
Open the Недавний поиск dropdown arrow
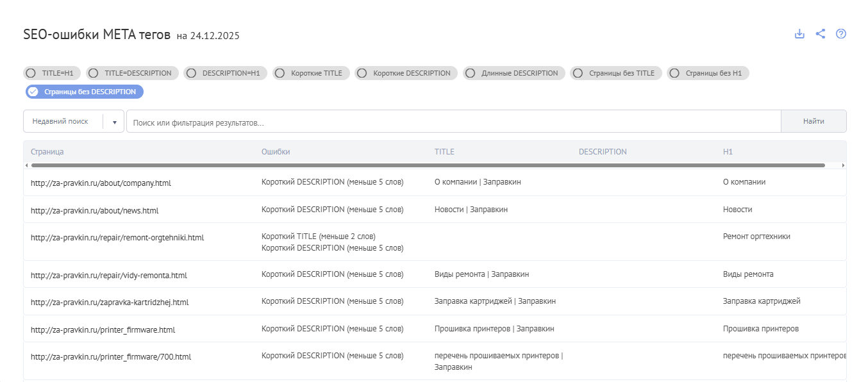point(114,122)
